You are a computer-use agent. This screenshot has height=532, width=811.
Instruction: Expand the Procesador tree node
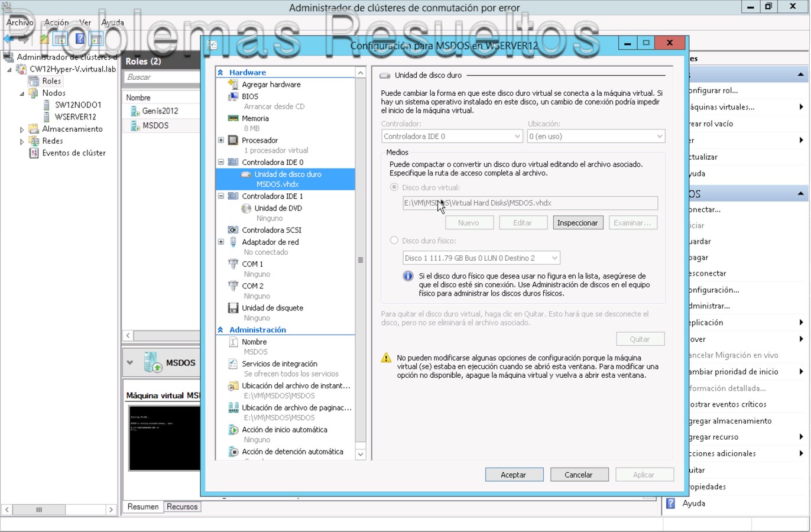click(x=221, y=140)
